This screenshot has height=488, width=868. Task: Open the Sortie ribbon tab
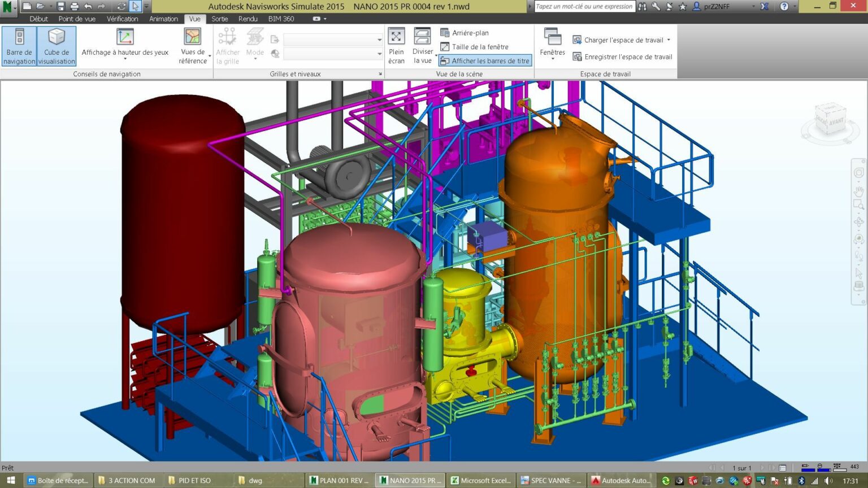pos(219,19)
